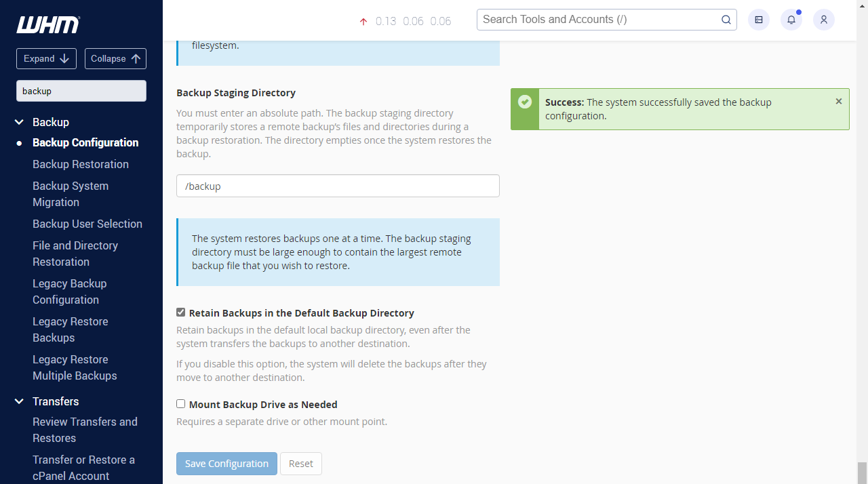Click the scroll-to-top arrow
The height and width of the screenshot is (484, 868).
[863, 5]
